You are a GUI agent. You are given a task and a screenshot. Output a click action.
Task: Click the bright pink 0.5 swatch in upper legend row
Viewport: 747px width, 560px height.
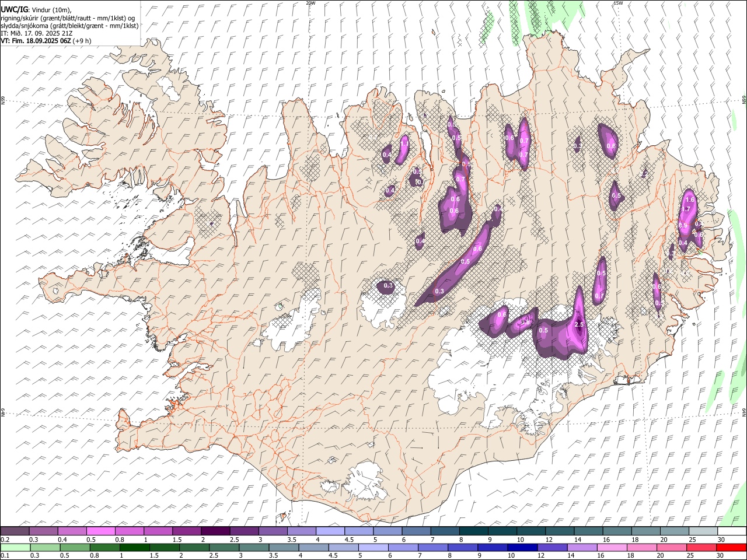click(x=100, y=531)
